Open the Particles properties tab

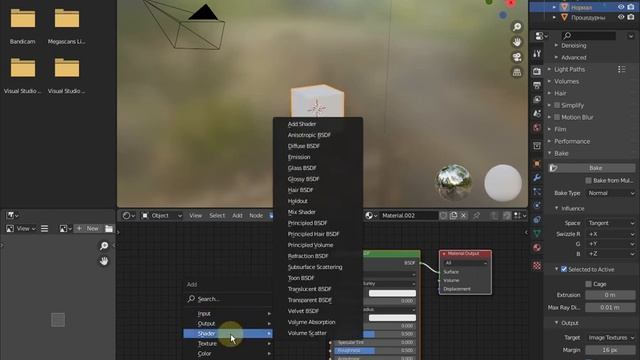[537, 191]
